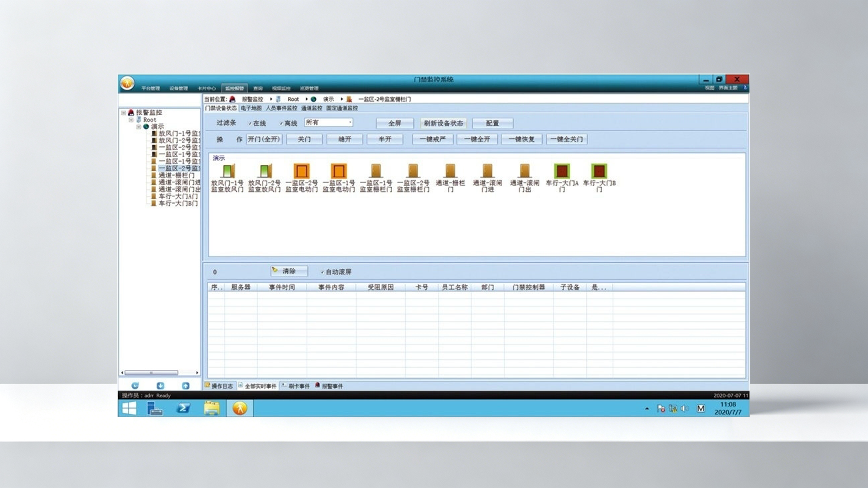The height and width of the screenshot is (488, 868).
Task: Select the 一监区-2号监室电动门 orange door icon
Action: [x=302, y=171]
